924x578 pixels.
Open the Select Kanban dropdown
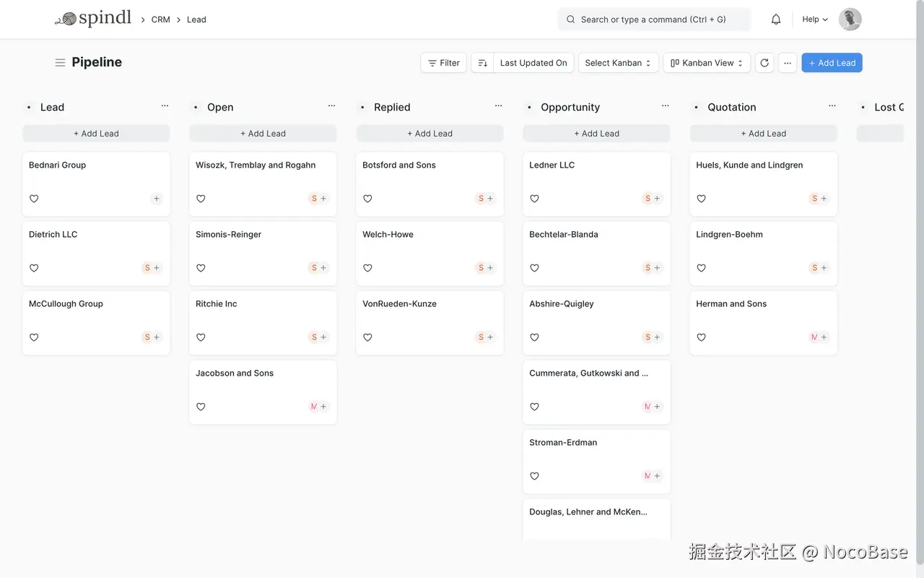click(x=618, y=63)
